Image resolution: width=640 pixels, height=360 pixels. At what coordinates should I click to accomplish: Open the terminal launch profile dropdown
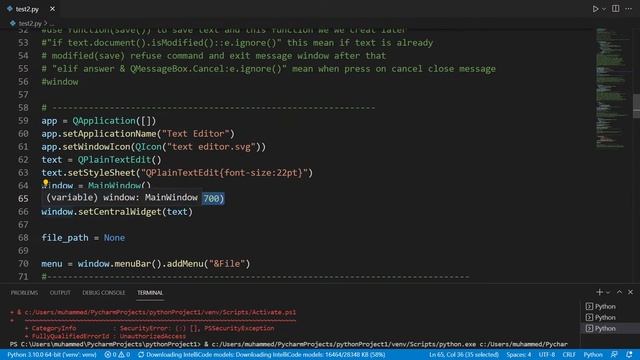click(608, 293)
